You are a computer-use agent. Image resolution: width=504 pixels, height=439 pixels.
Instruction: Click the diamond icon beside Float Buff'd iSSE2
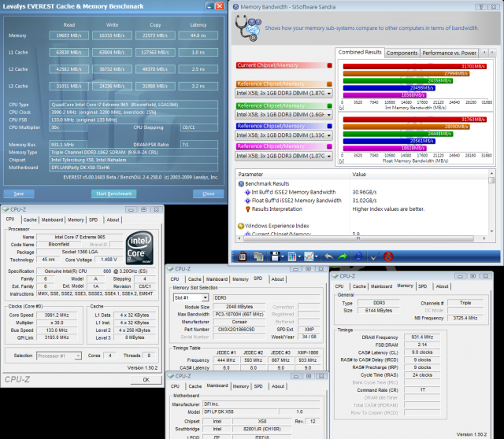tap(247, 201)
